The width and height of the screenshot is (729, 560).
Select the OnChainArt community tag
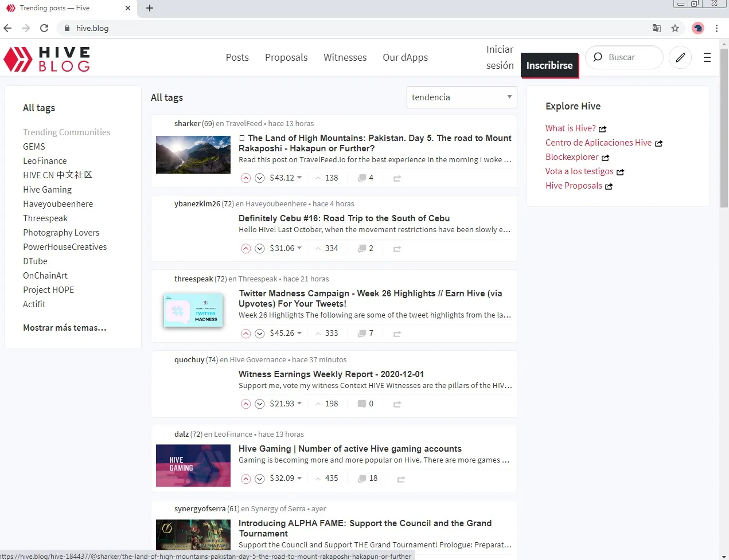pos(45,276)
